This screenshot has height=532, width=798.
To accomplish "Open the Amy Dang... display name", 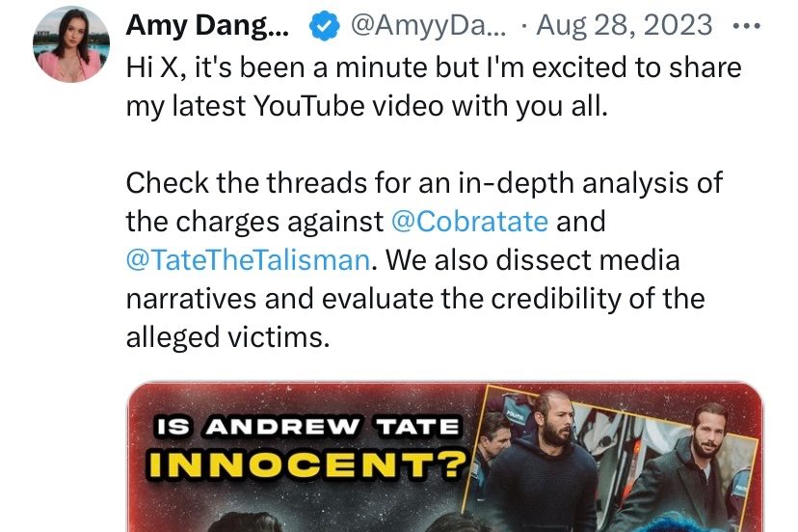I will click(x=207, y=25).
